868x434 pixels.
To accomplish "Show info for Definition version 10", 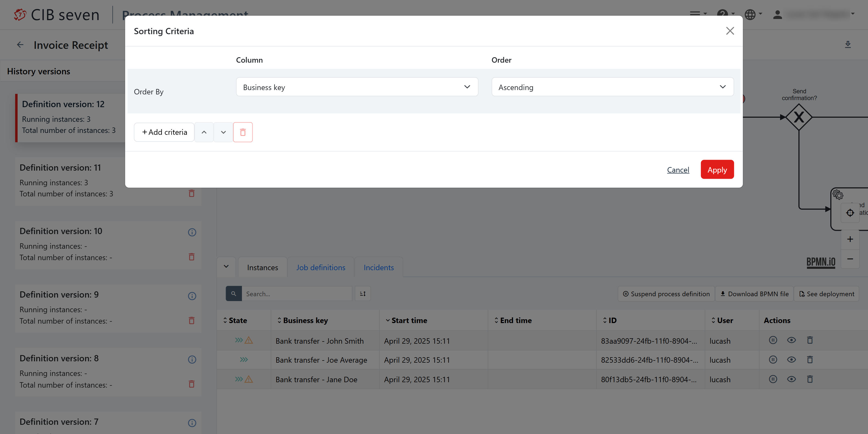I will tap(192, 232).
